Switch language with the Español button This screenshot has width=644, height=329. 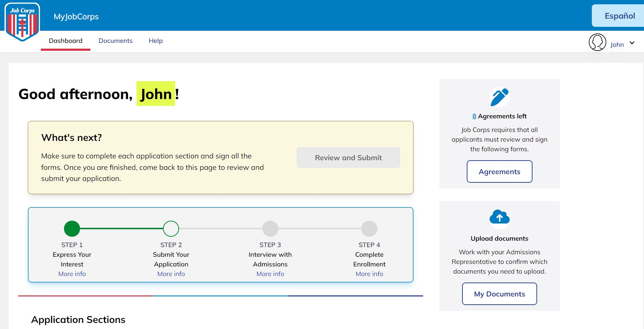[619, 16]
